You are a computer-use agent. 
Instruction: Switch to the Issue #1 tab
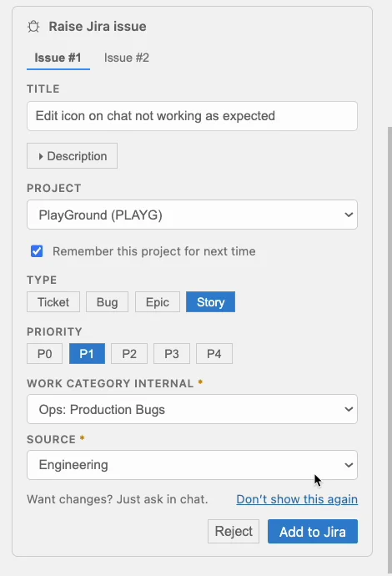[x=58, y=58]
